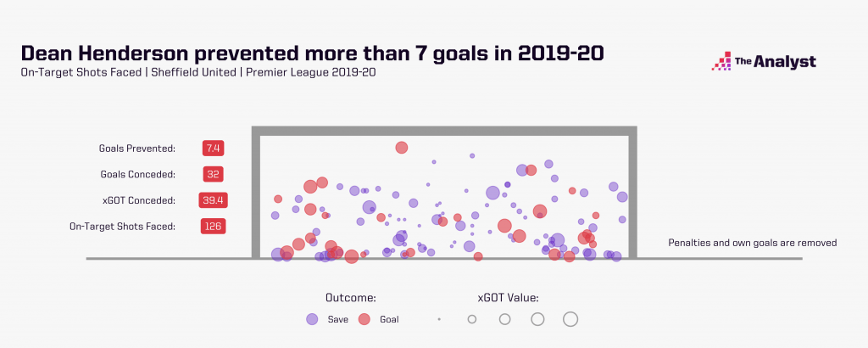This screenshot has width=868, height=348.
Task: Click The Analyst logo icon
Action: pos(720,61)
